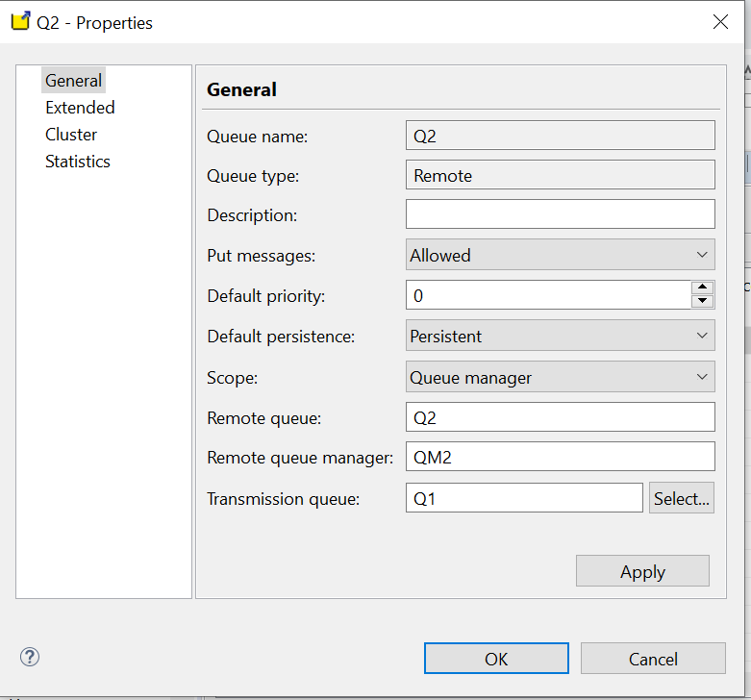Click the Q2 Properties window title icon
The image size is (751, 700).
[x=20, y=21]
